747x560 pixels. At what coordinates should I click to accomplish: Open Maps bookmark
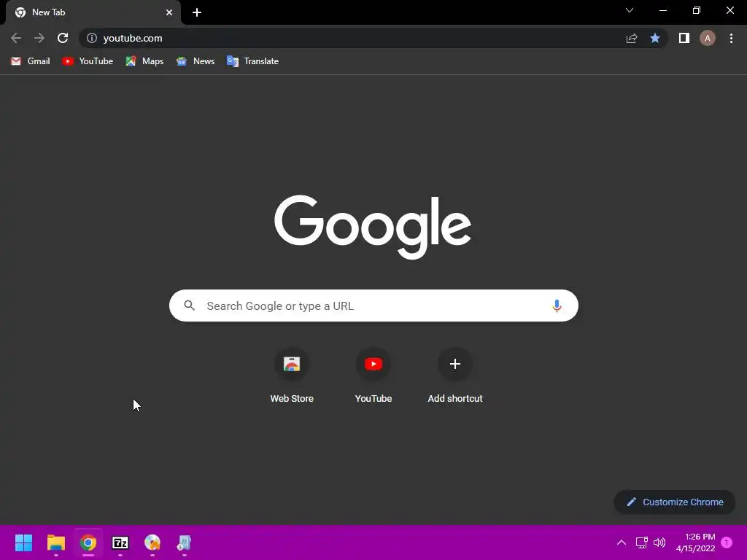pyautogui.click(x=144, y=61)
